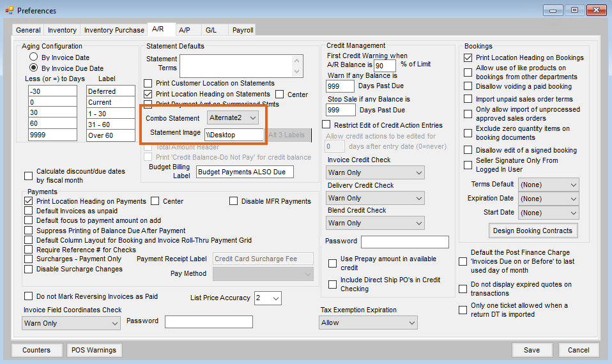Screen dimensions: 612x364
Task: Check Disallow edit of a signed booking
Action: (468, 150)
